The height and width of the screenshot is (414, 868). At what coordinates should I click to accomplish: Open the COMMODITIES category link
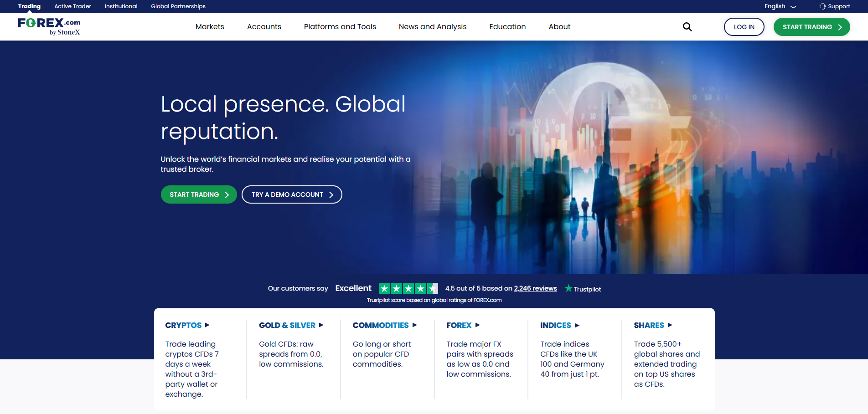(x=381, y=325)
